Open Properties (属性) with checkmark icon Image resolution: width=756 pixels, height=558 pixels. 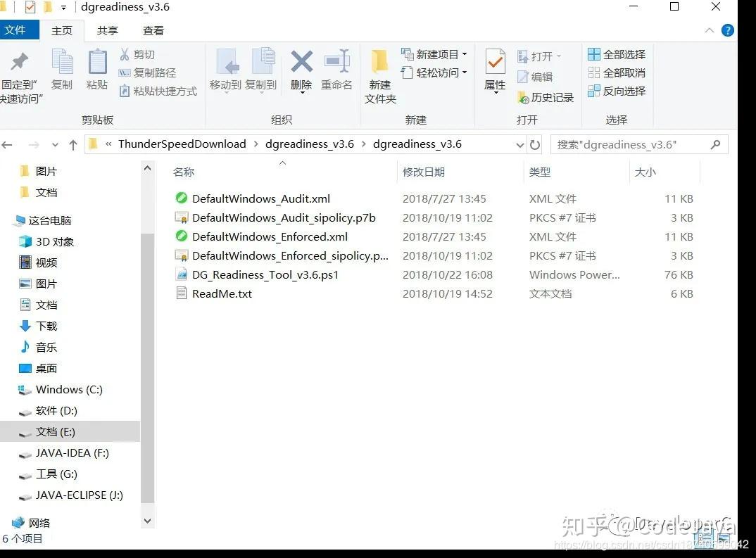pyautogui.click(x=495, y=63)
